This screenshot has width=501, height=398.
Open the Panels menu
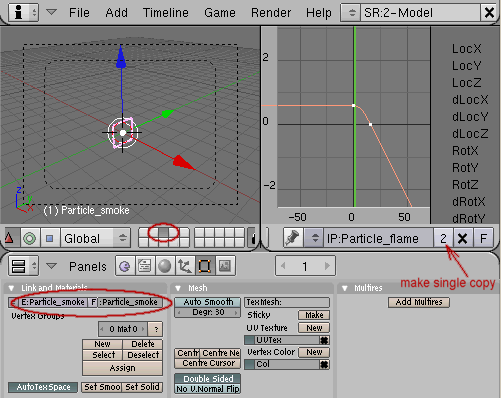(88, 266)
